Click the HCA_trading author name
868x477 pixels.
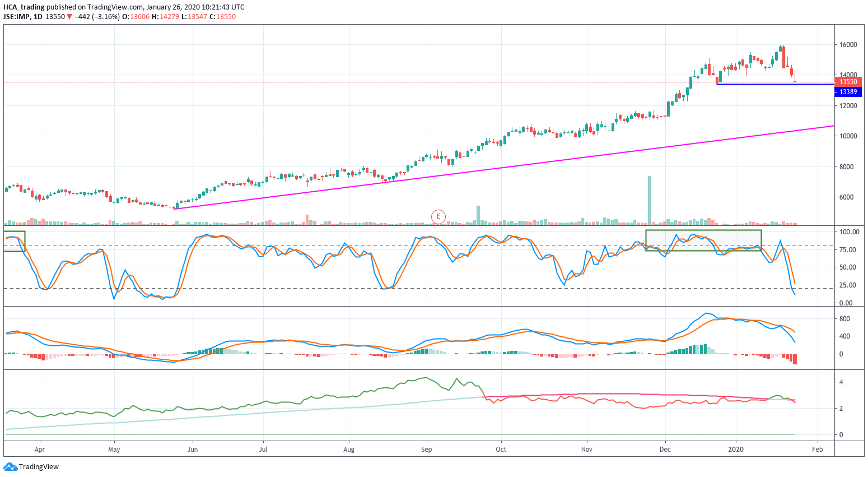pos(24,7)
